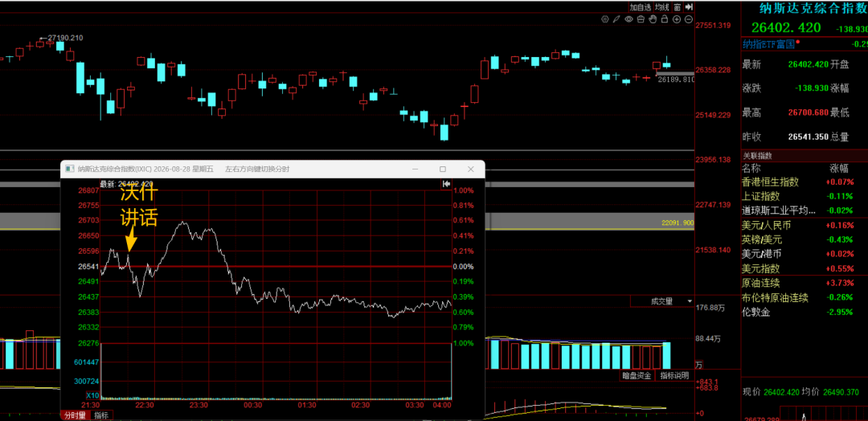
Task: Open the 暗盘资金 button
Action: pos(636,376)
